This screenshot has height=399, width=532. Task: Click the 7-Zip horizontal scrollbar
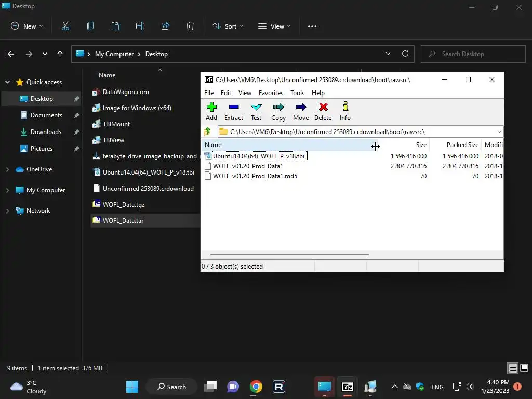(x=289, y=254)
